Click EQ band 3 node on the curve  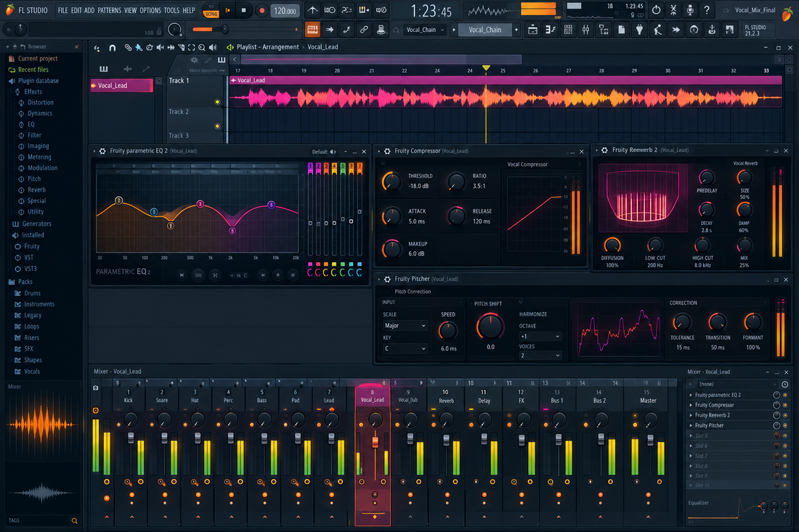coord(200,204)
